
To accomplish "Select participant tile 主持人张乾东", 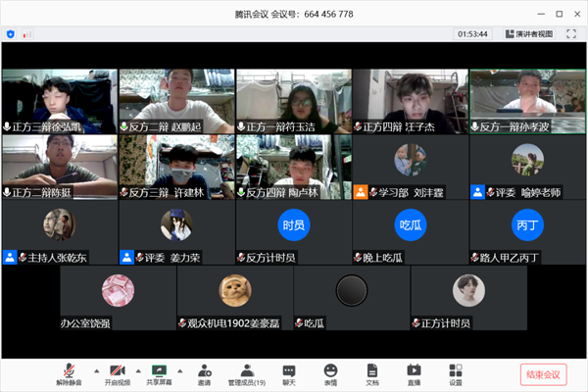I will pos(60,232).
